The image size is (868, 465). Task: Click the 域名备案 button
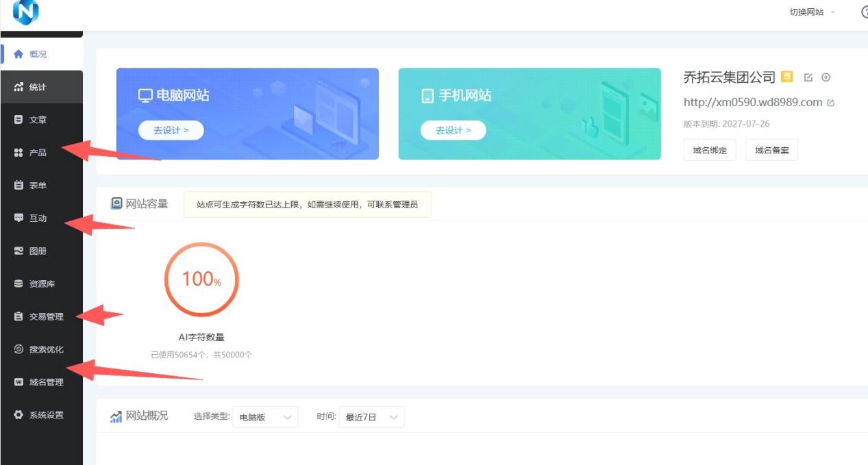tap(771, 150)
